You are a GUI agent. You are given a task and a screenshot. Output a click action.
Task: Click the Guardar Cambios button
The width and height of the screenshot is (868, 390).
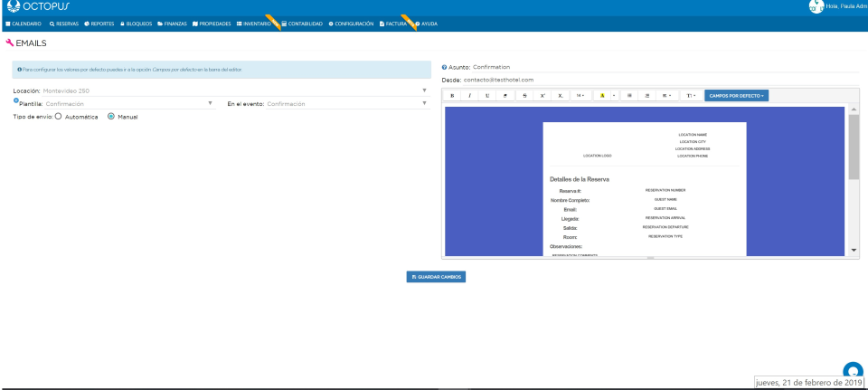436,276
